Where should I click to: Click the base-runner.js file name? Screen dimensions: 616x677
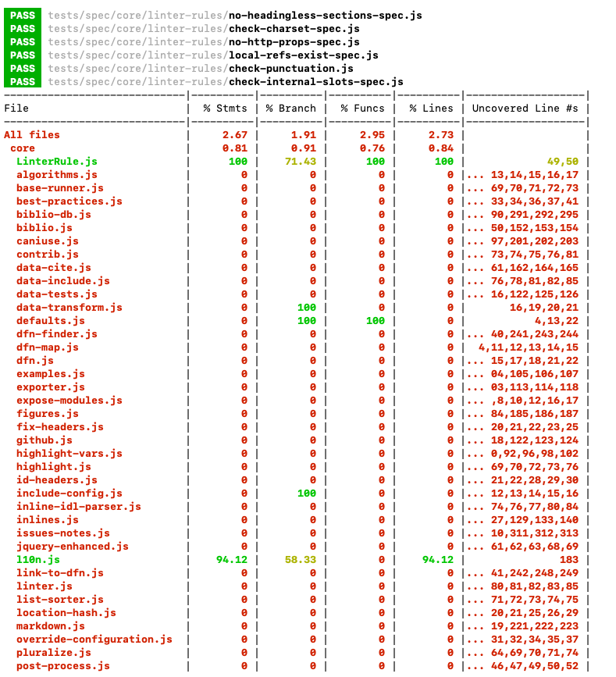pos(60,188)
